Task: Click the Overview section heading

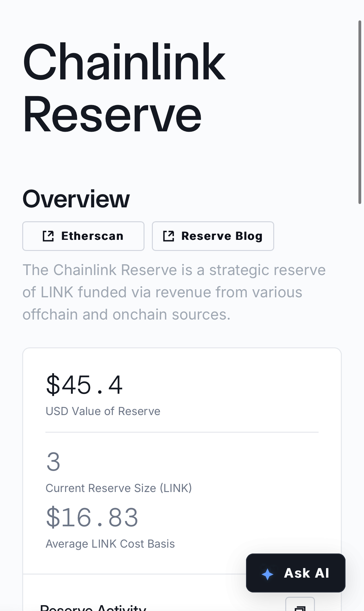Action: [x=76, y=199]
